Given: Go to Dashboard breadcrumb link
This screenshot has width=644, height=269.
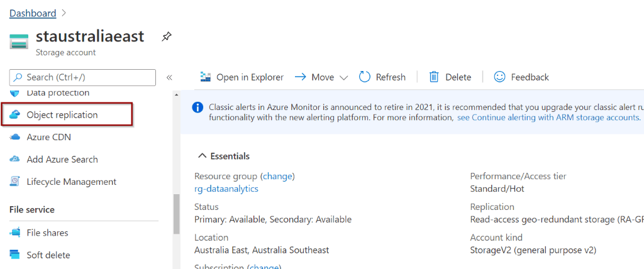Looking at the screenshot, I should click(x=33, y=13).
